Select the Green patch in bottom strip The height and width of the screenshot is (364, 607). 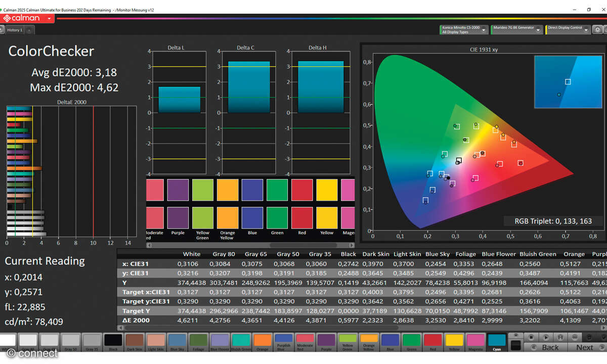pos(411,341)
